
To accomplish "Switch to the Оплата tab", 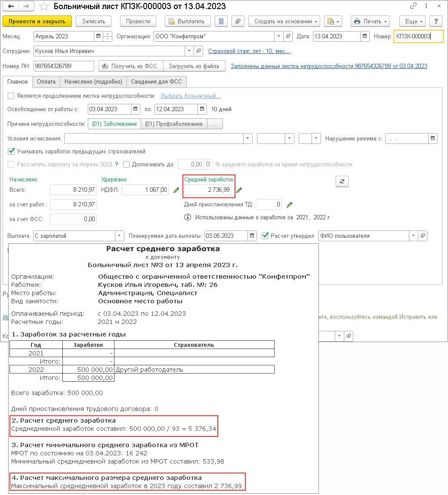I will [46, 81].
